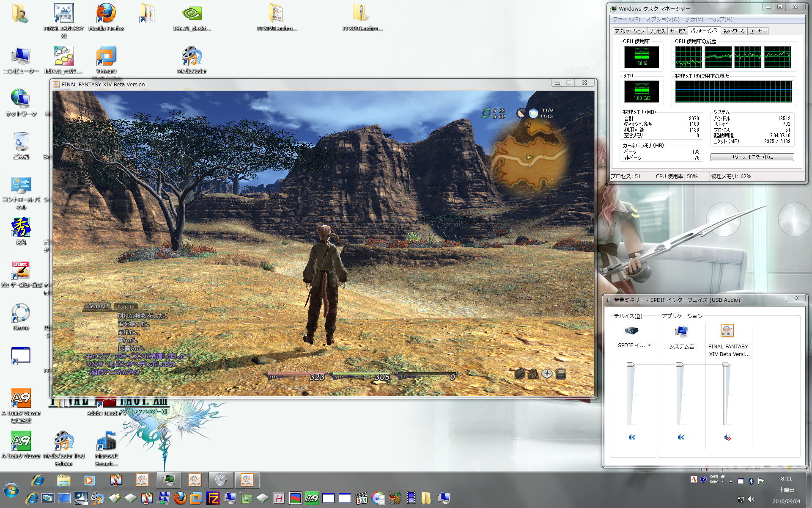Click the emote speech bubble icon
812x508 pixels.
[x=547, y=374]
